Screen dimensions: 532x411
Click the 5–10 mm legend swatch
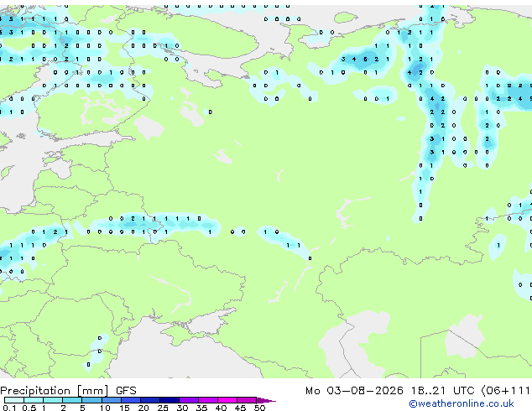tap(92, 400)
